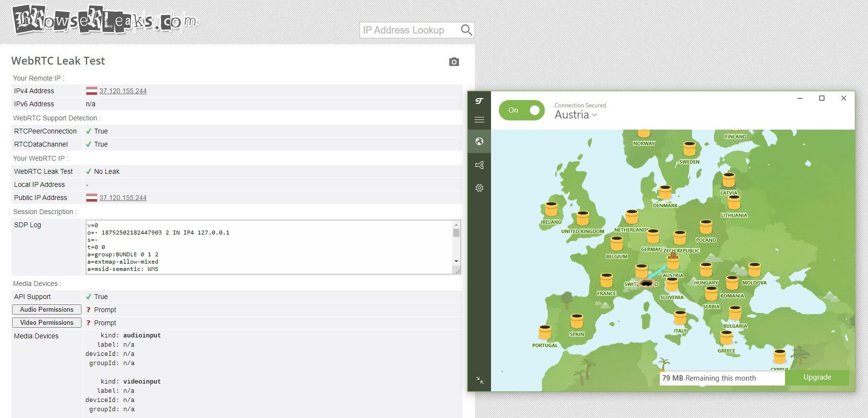Select the Greece tunnel on map
Screen dimensions: 868x418
point(726,338)
